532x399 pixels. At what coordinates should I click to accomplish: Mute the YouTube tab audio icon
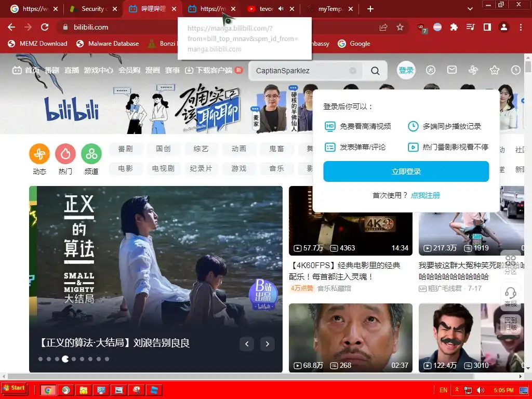(x=281, y=9)
